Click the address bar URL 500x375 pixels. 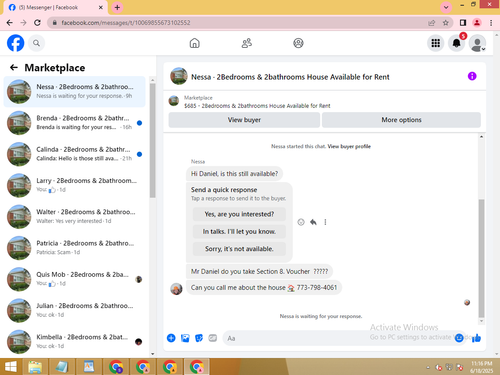[x=126, y=23]
